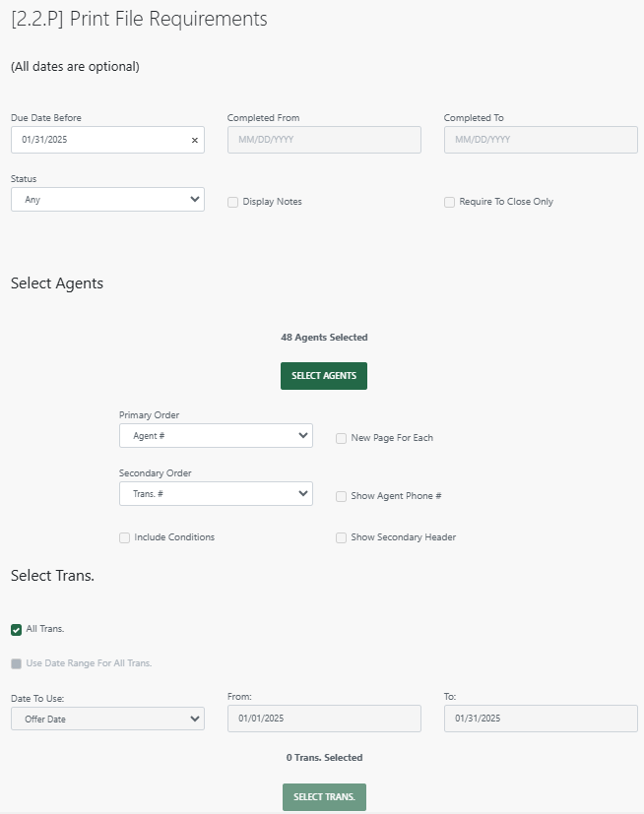Check New Page For Each
The width and height of the screenshot is (644, 814).
[x=341, y=439]
